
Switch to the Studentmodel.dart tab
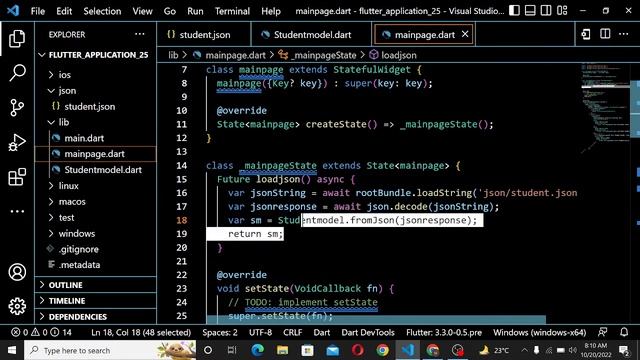(x=312, y=35)
